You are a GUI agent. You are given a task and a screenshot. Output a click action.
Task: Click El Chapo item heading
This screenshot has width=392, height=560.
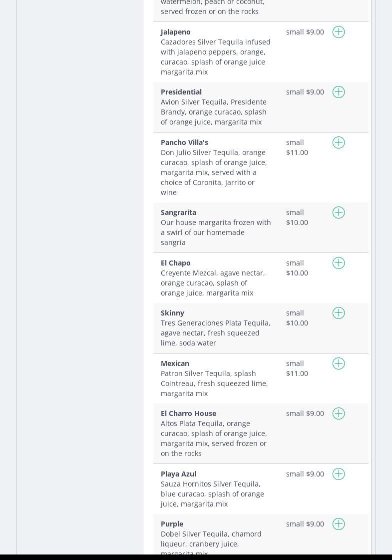click(175, 263)
